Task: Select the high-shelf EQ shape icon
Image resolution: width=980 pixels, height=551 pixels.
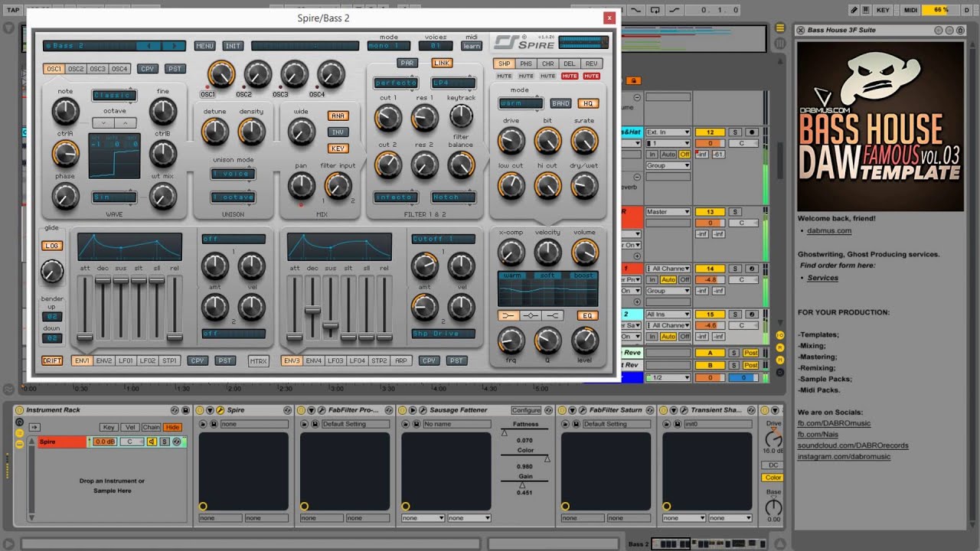Action: click(552, 315)
